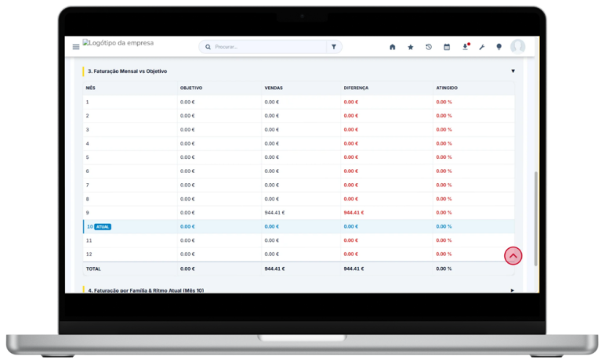Click month 2 row number
The height and width of the screenshot is (364, 602).
[88, 116]
